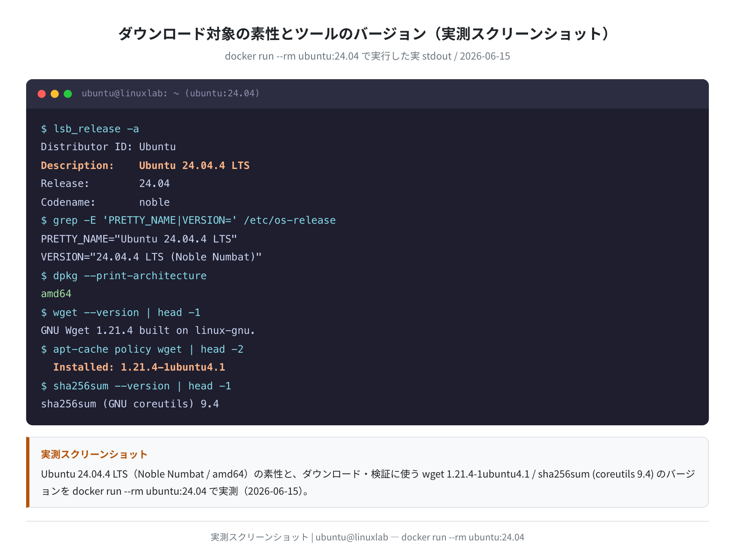Click the red close dot in terminal title bar
The image size is (735, 560).
42,94
